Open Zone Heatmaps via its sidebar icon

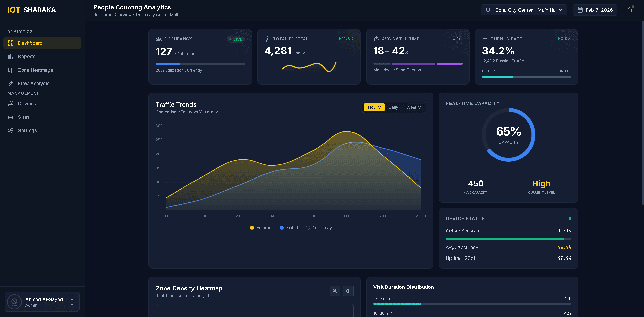coord(11,70)
